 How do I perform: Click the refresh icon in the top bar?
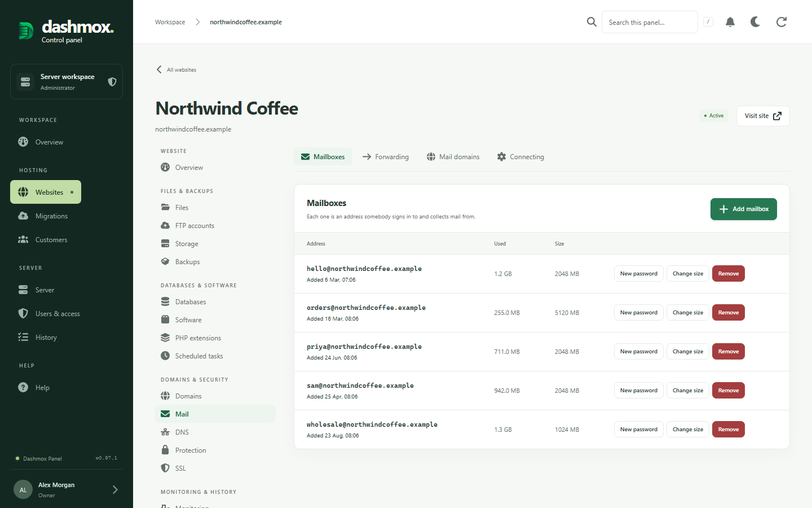point(781,22)
